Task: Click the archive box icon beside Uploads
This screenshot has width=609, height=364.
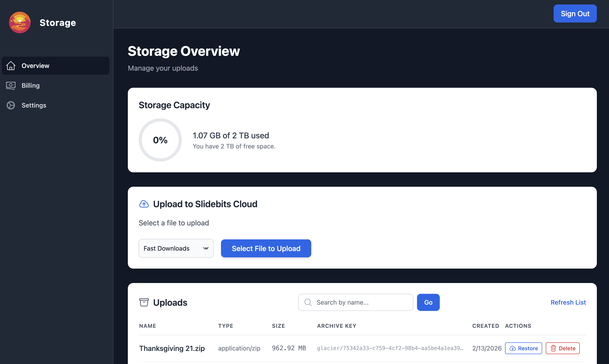Action: 144,302
